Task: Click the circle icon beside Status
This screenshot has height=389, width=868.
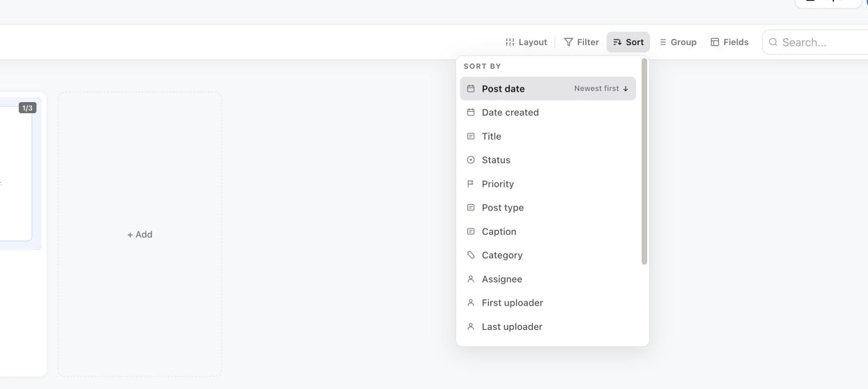Action: (x=471, y=160)
